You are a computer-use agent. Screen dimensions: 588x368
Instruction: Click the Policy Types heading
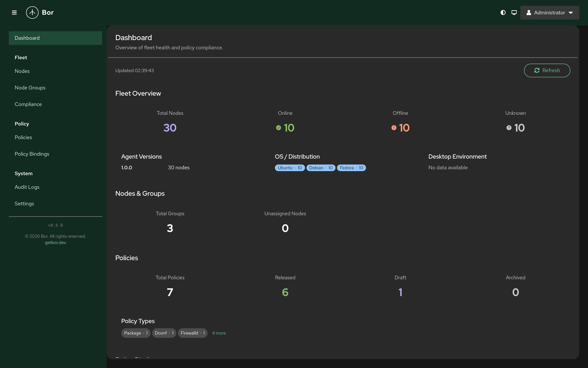[138, 321]
